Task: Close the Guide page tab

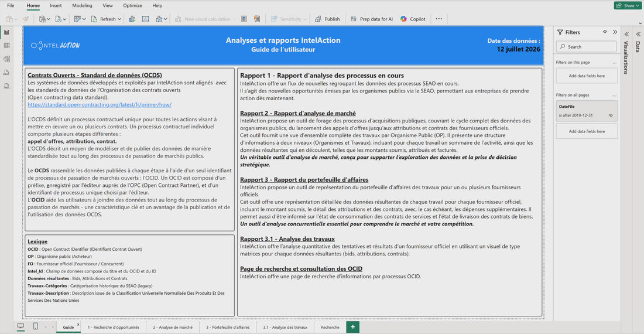Action: [x=78, y=325]
